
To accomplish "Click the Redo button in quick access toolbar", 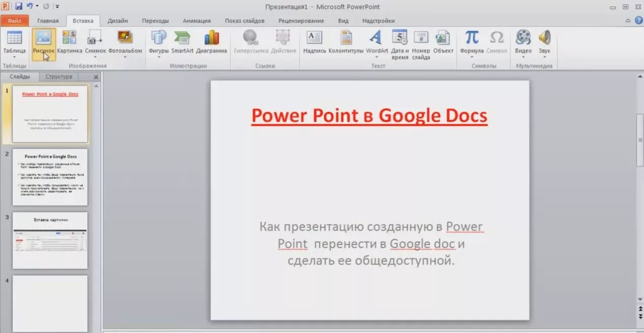I will coord(47,7).
